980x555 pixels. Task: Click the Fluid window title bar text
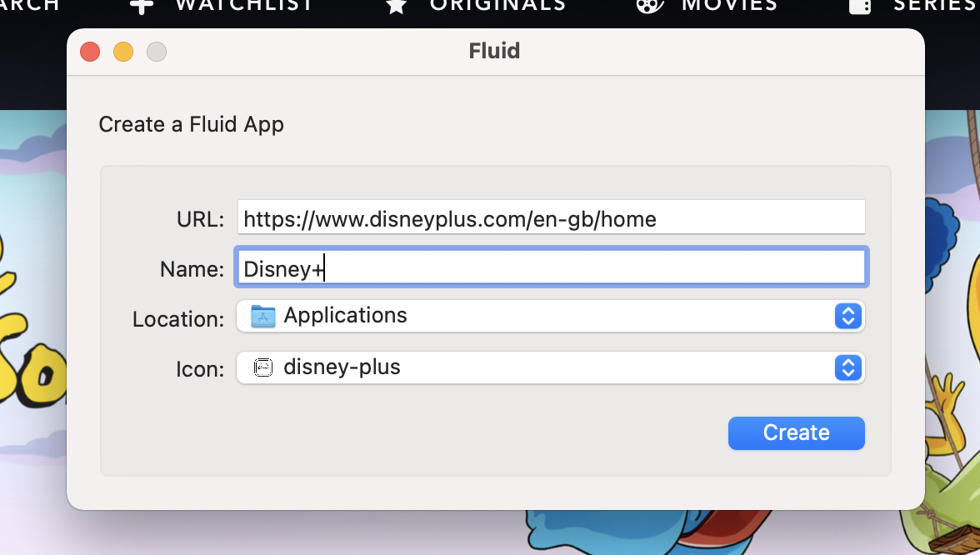tap(494, 51)
